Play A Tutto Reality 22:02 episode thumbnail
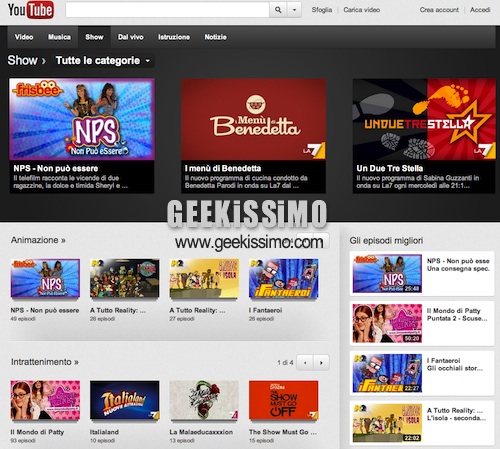The image size is (500, 449). [x=387, y=423]
